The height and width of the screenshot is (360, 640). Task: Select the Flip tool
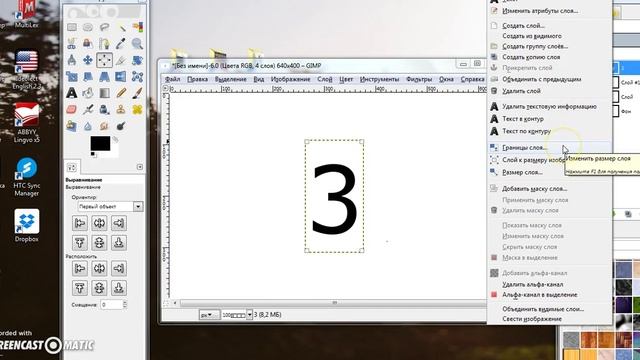pos(121,76)
